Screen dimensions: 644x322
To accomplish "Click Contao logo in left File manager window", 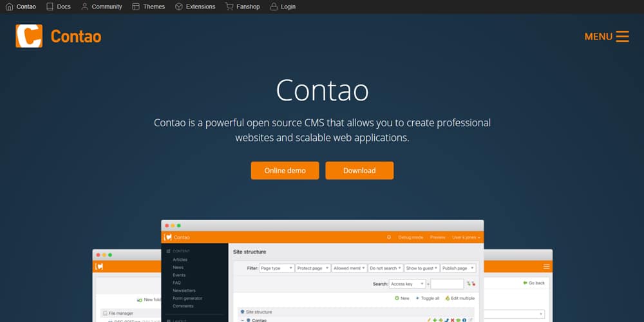I will coord(99,267).
